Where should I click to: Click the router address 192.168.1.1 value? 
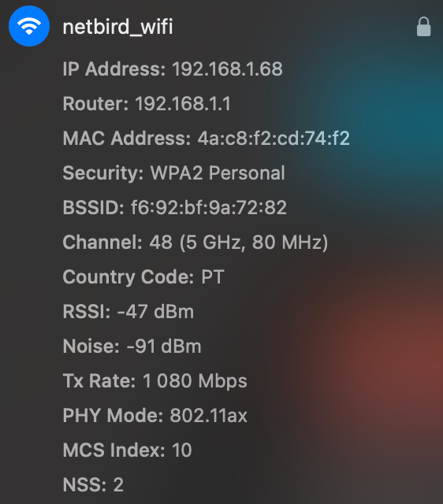[x=183, y=103]
